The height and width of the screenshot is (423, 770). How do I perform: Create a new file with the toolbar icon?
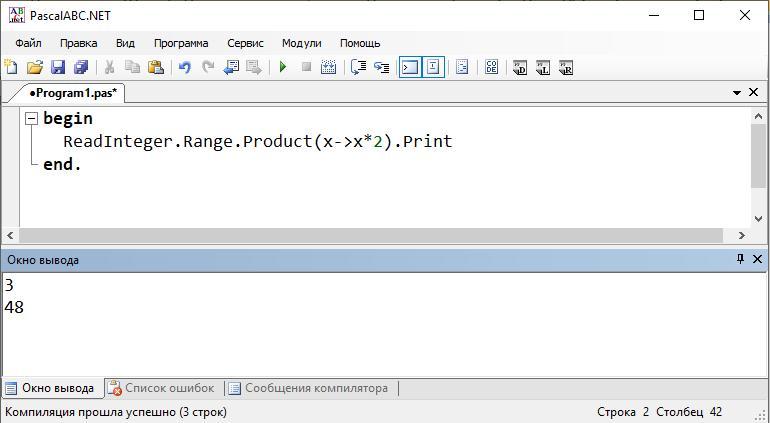pos(11,67)
